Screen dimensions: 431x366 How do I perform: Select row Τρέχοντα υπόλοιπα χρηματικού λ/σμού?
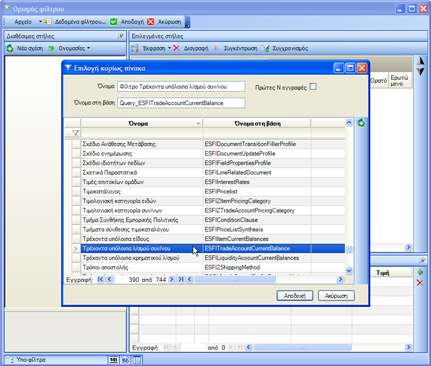208,258
